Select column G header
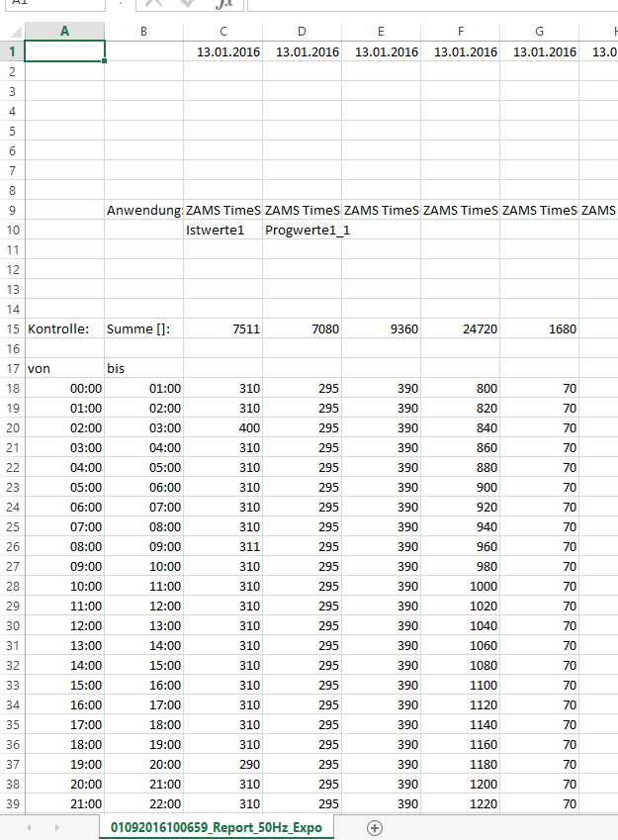Image resolution: width=618 pixels, height=840 pixels. point(539,32)
